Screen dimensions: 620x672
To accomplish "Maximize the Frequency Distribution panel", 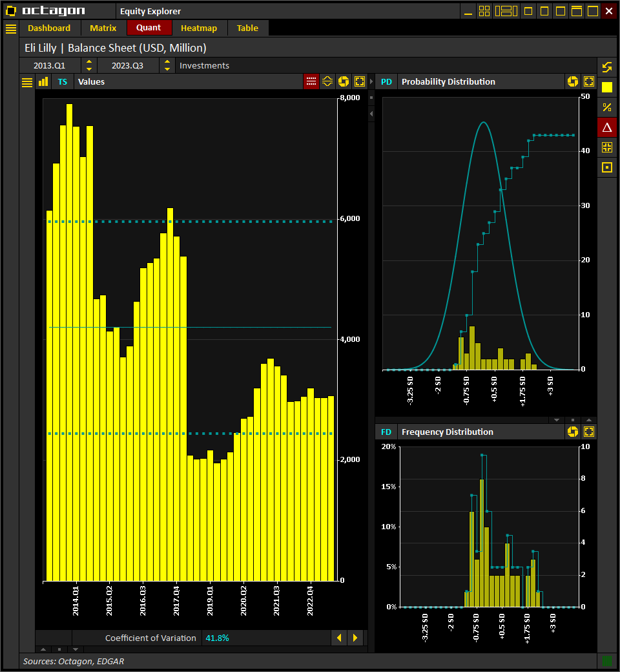I will click(589, 432).
